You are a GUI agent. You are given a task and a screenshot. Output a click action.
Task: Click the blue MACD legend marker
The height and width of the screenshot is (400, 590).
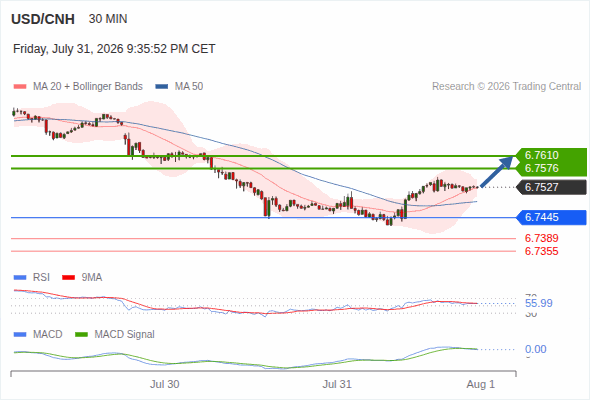(x=20, y=334)
